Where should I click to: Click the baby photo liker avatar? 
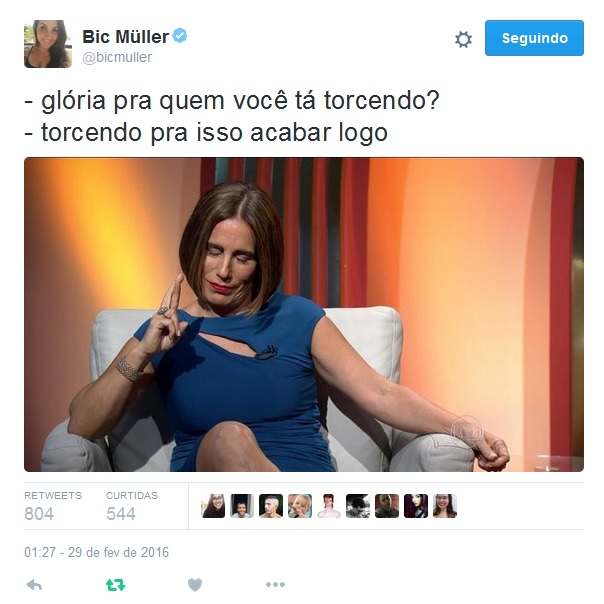click(300, 506)
